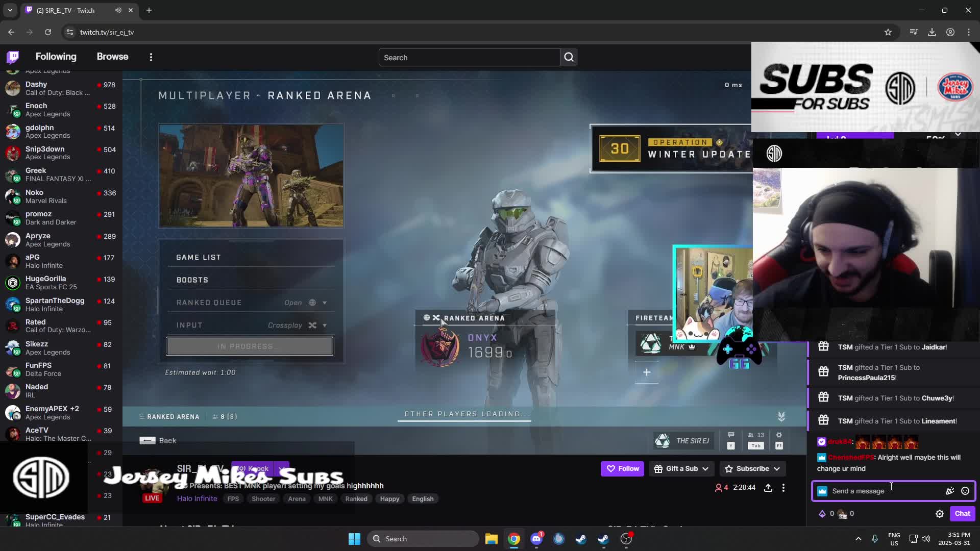
Task: Open chat settings gear icon
Action: (x=939, y=514)
